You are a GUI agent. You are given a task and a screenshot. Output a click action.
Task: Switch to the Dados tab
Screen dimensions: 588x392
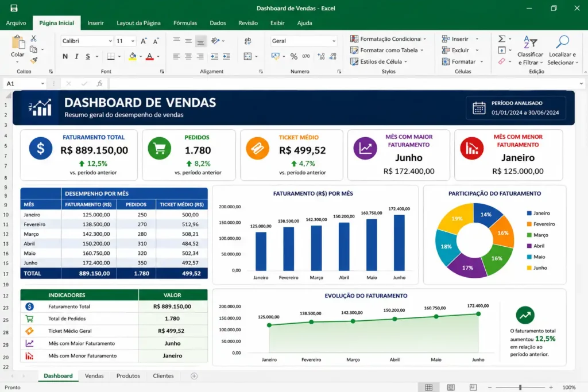click(218, 23)
